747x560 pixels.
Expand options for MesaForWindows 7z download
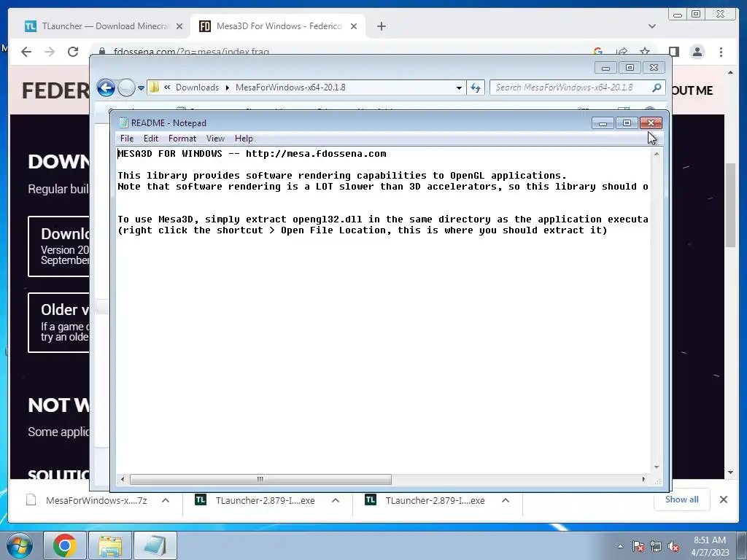coord(166,500)
